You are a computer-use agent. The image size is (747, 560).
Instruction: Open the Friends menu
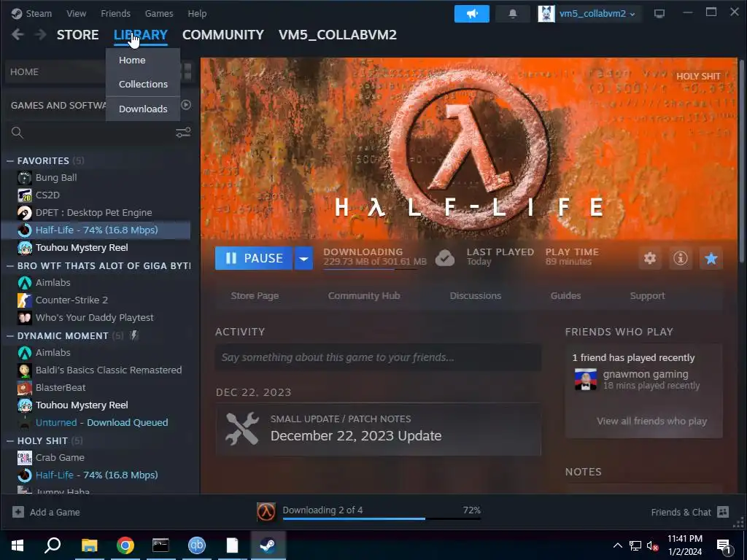[115, 13]
